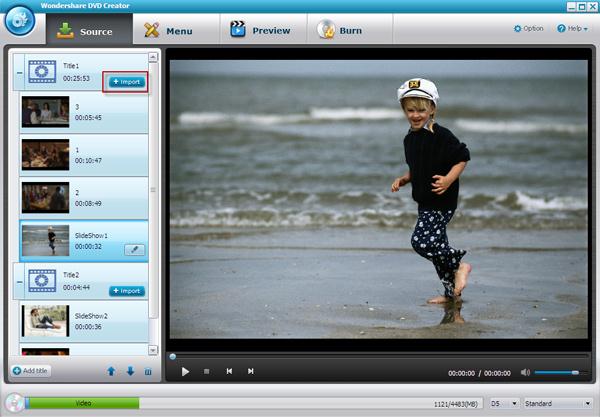Image resolution: width=600 pixels, height=417 pixels.
Task: Open the Option settings
Action: (528, 28)
